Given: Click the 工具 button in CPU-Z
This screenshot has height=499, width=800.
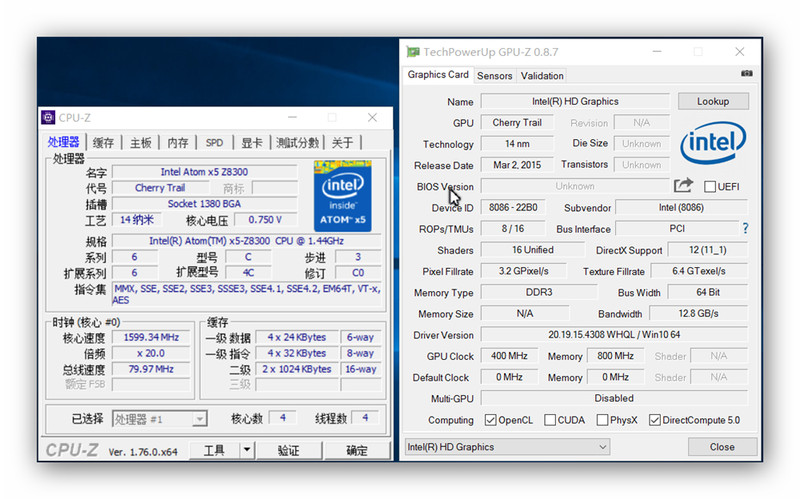Looking at the screenshot, I should tap(214, 450).
